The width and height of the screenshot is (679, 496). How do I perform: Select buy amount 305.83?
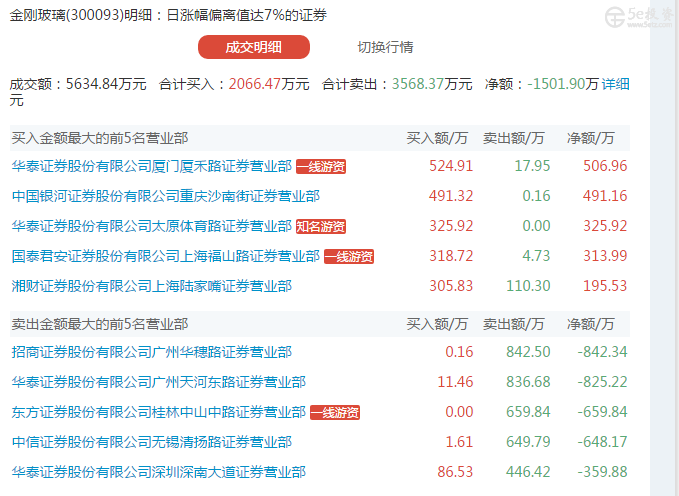click(451, 286)
